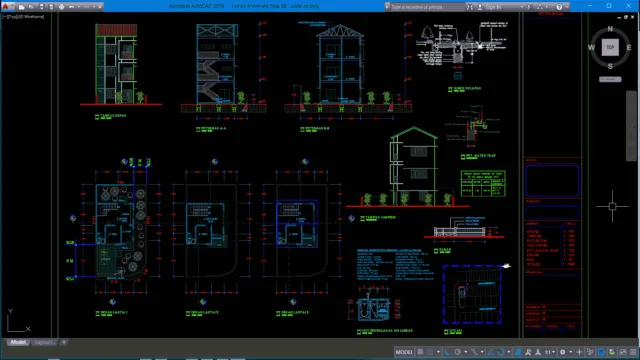The width and height of the screenshot is (640, 360).
Task: Open Autodesk Exchange Apps icon
Action: 529,7
